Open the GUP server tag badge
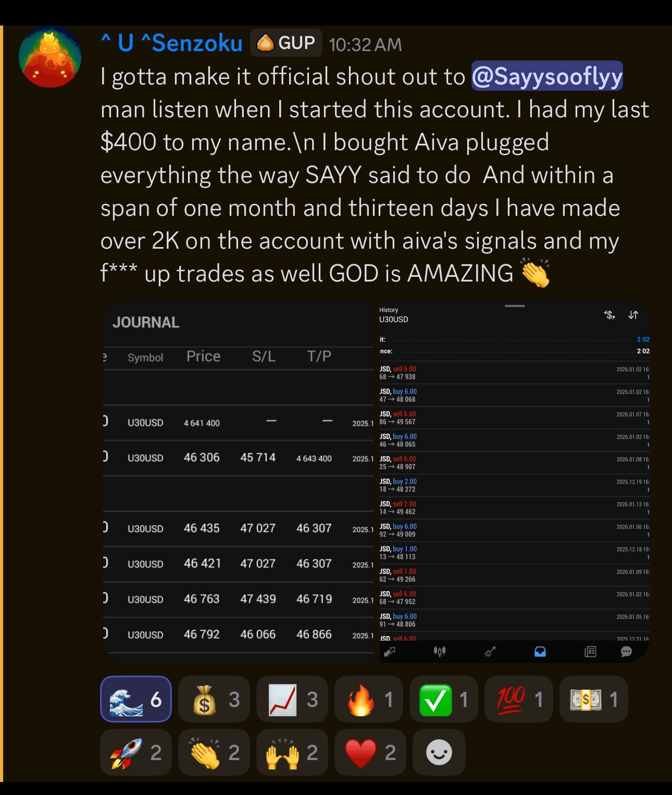Image resolution: width=672 pixels, height=795 pixels. click(286, 43)
